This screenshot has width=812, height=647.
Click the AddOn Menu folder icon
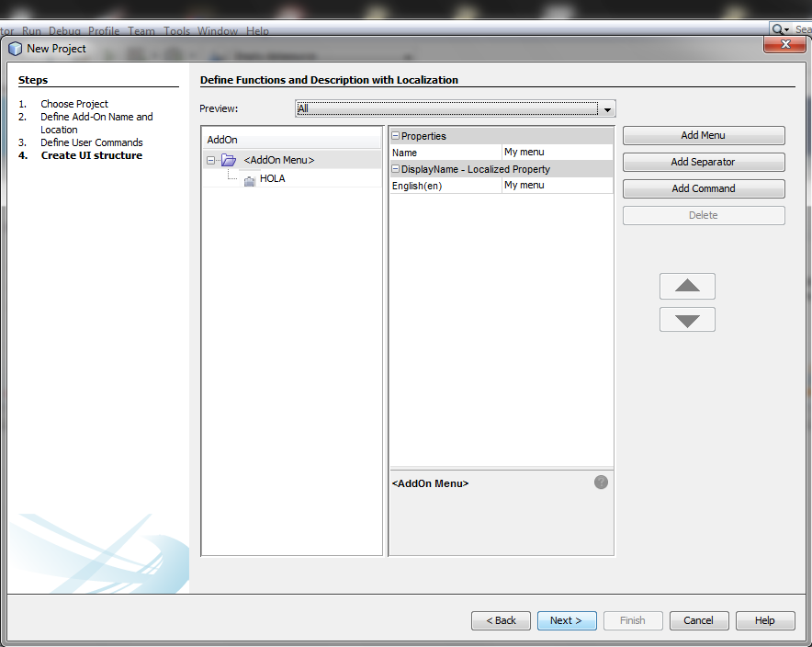pyautogui.click(x=229, y=160)
